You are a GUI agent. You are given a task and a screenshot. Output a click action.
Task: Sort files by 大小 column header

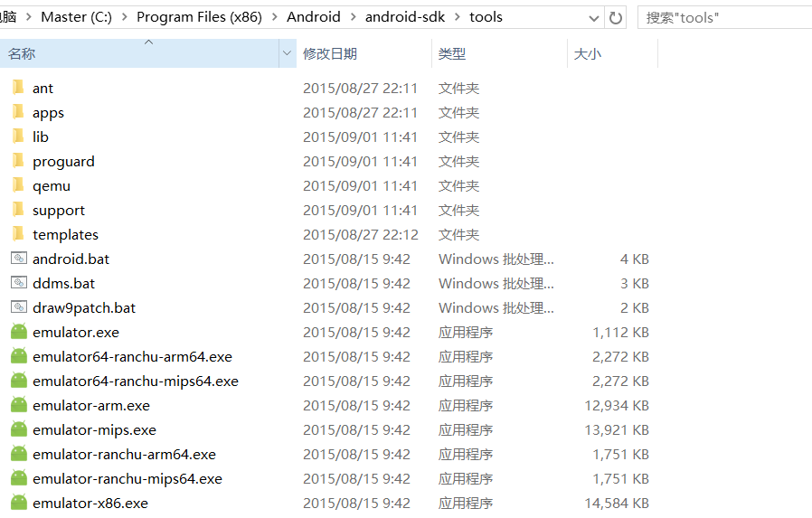[x=588, y=53]
